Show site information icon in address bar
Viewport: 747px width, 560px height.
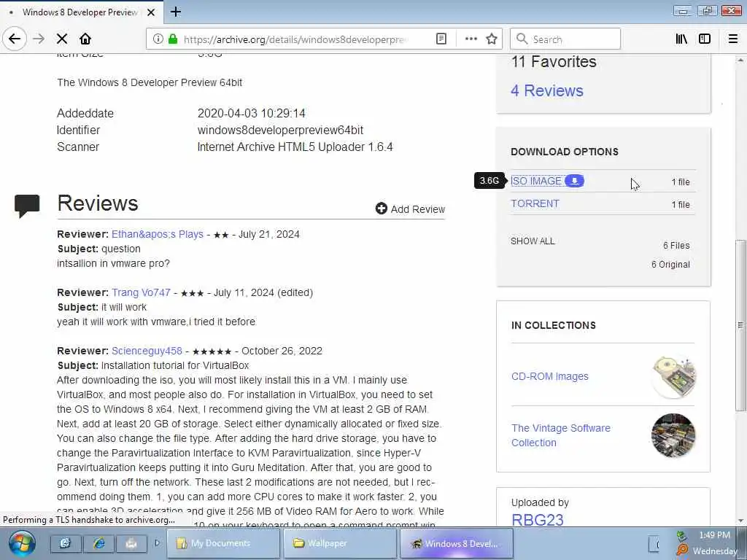click(x=158, y=39)
